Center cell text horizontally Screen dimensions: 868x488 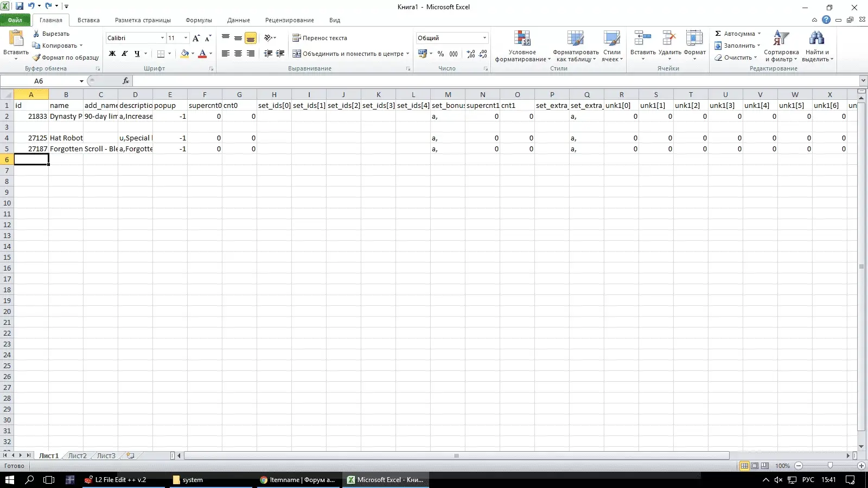coord(238,54)
